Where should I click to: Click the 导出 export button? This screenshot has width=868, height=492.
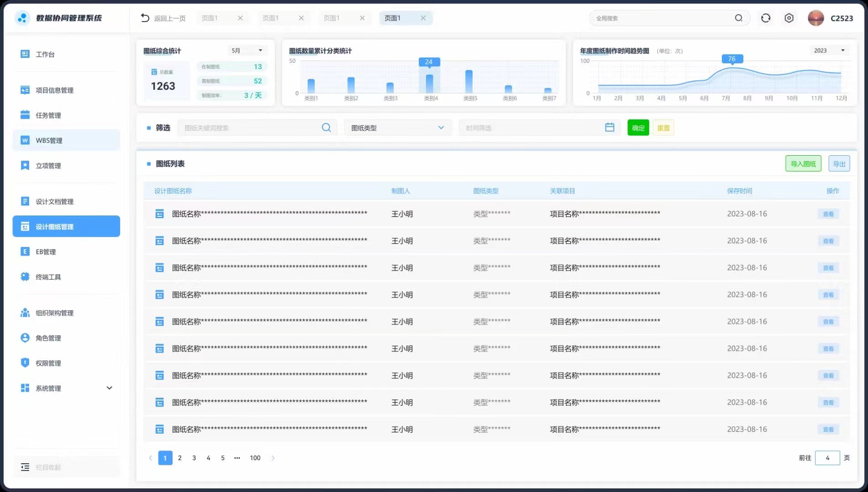click(x=839, y=164)
